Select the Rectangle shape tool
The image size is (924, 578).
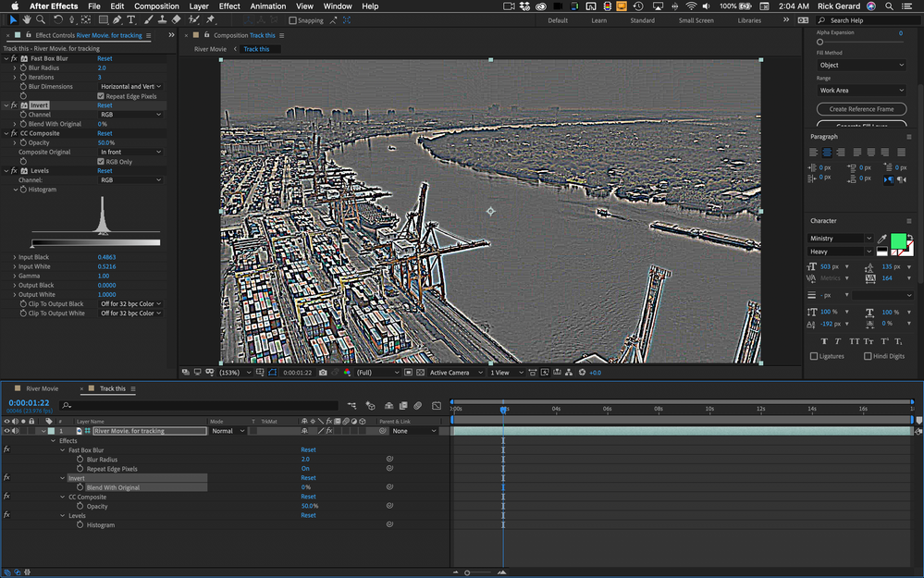click(x=103, y=20)
